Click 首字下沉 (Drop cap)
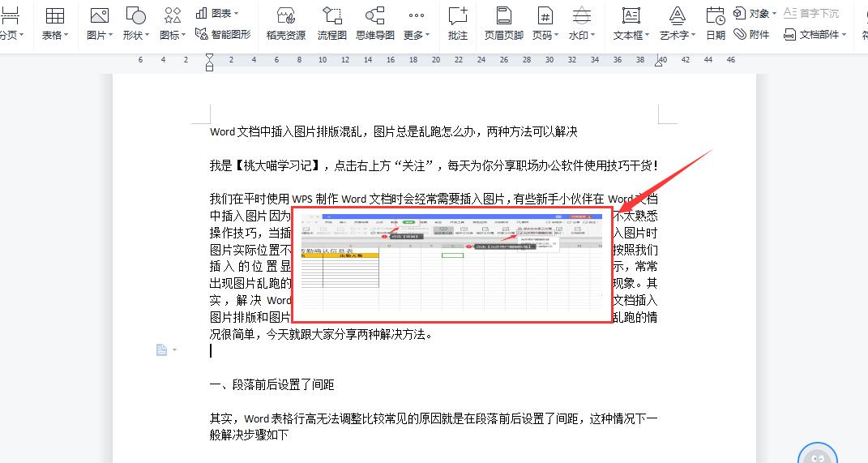Viewport: 868px width, 463px height. pyautogui.click(x=811, y=13)
